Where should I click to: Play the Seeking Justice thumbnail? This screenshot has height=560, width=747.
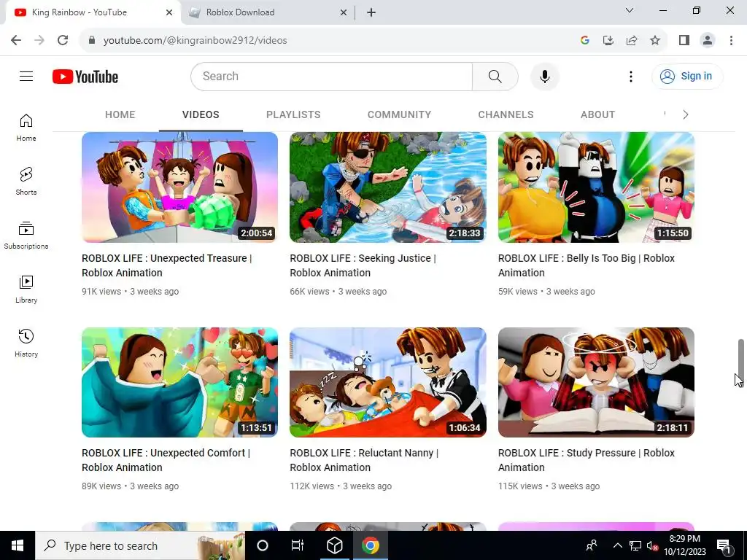[x=388, y=187]
